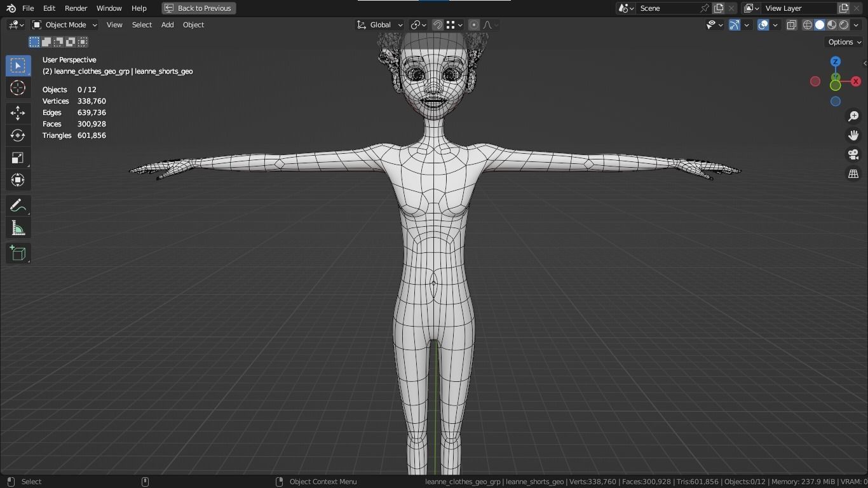Open the viewport View menu
868x488 pixels.
pyautogui.click(x=114, y=25)
